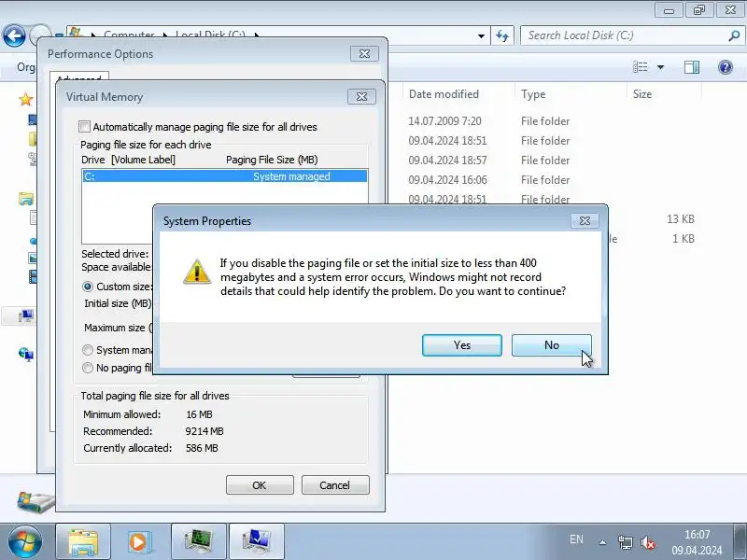Select the Computer icon in navigation pane

[26, 315]
